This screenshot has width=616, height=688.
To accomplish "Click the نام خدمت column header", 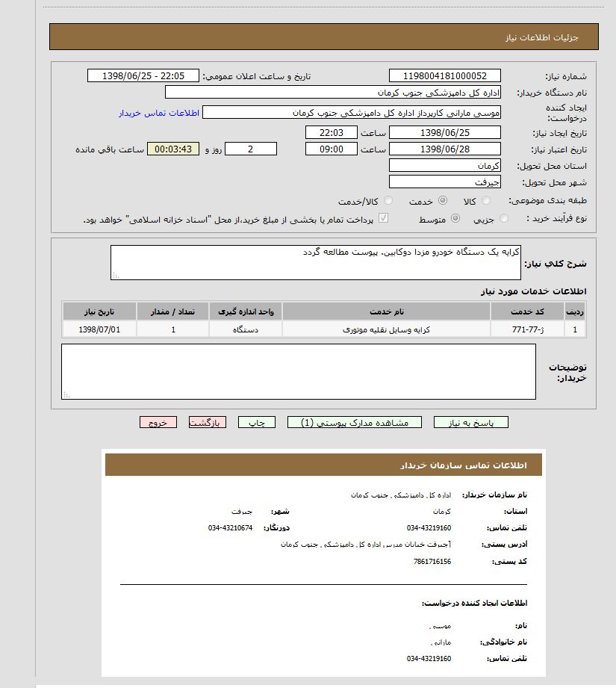I will pos(386,311).
